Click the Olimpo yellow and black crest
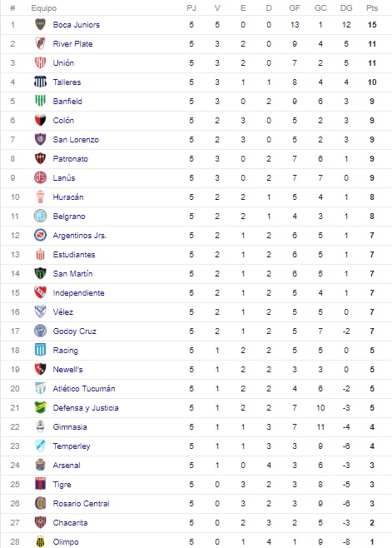Image resolution: width=392 pixels, height=548 pixels. pyautogui.click(x=40, y=541)
